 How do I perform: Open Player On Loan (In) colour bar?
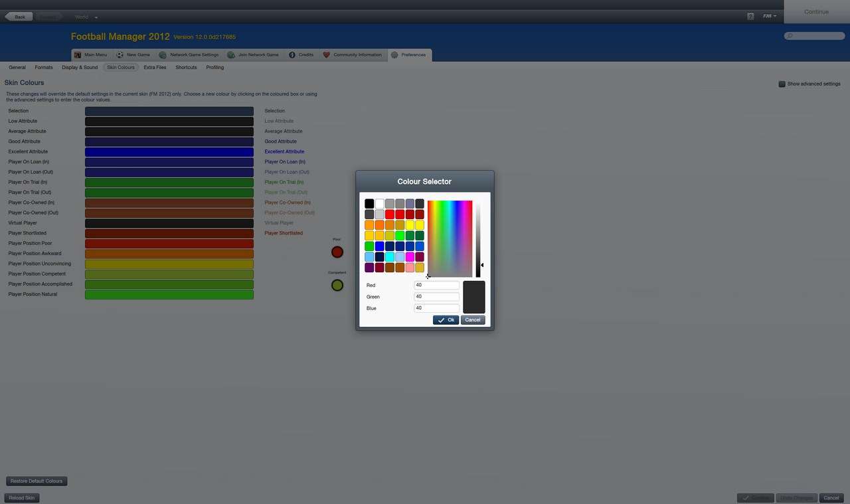click(x=169, y=162)
